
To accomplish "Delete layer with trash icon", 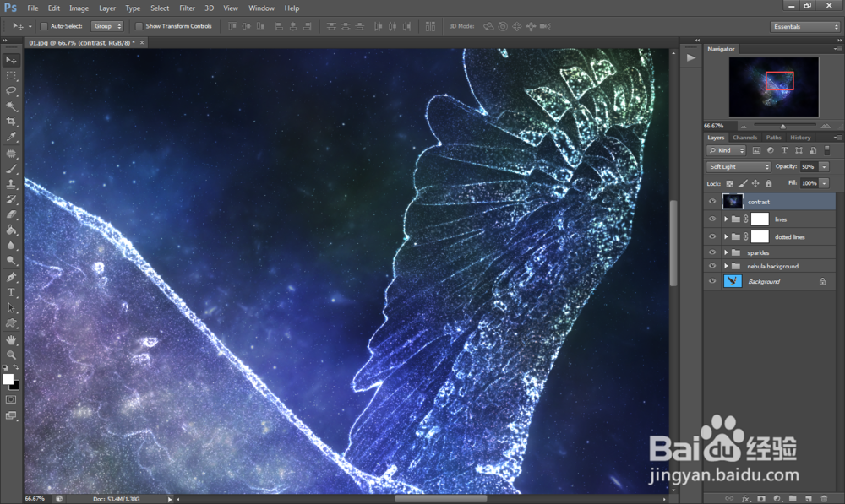I will tap(824, 499).
